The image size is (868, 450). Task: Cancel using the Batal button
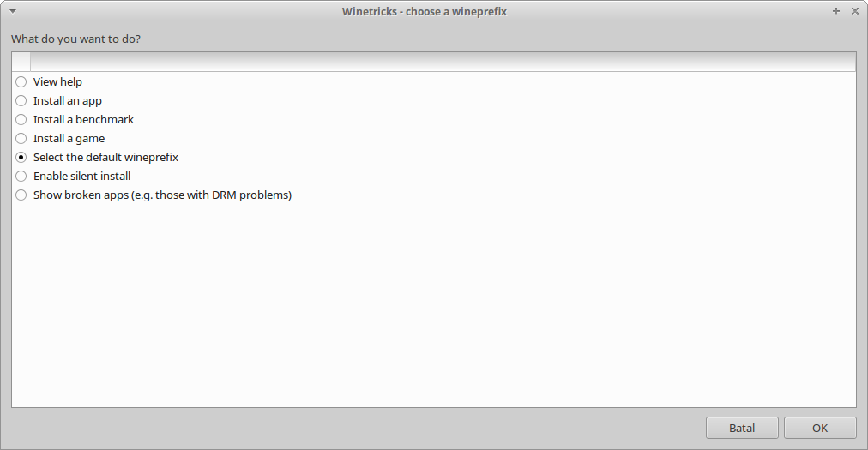tap(742, 428)
